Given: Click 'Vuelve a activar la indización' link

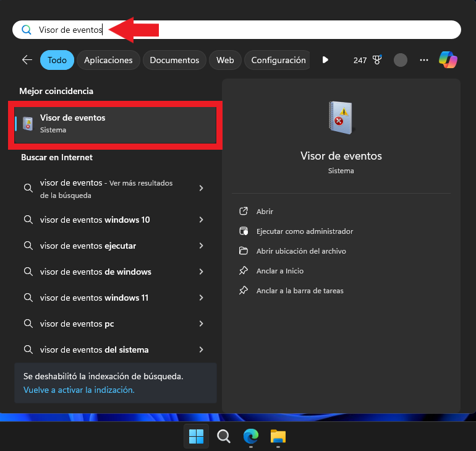Looking at the screenshot, I should 79,390.
